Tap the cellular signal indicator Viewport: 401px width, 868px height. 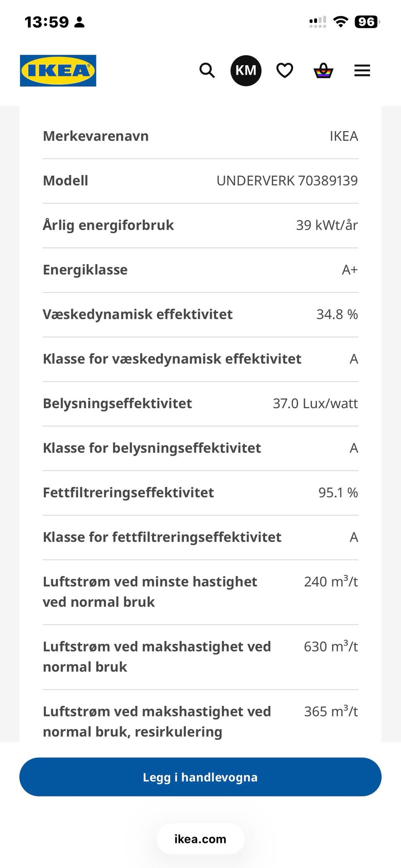point(317,22)
